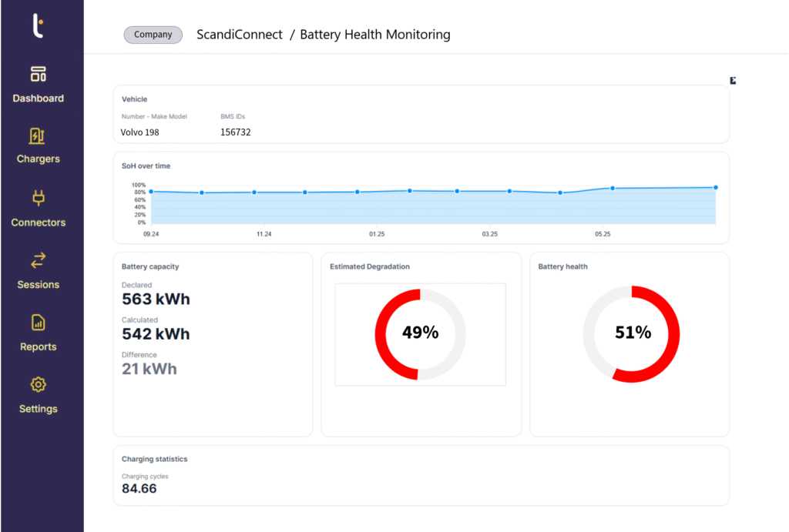This screenshot has height=532, width=789.
Task: Click the export icon above the Vehicle card
Action: pos(732,80)
